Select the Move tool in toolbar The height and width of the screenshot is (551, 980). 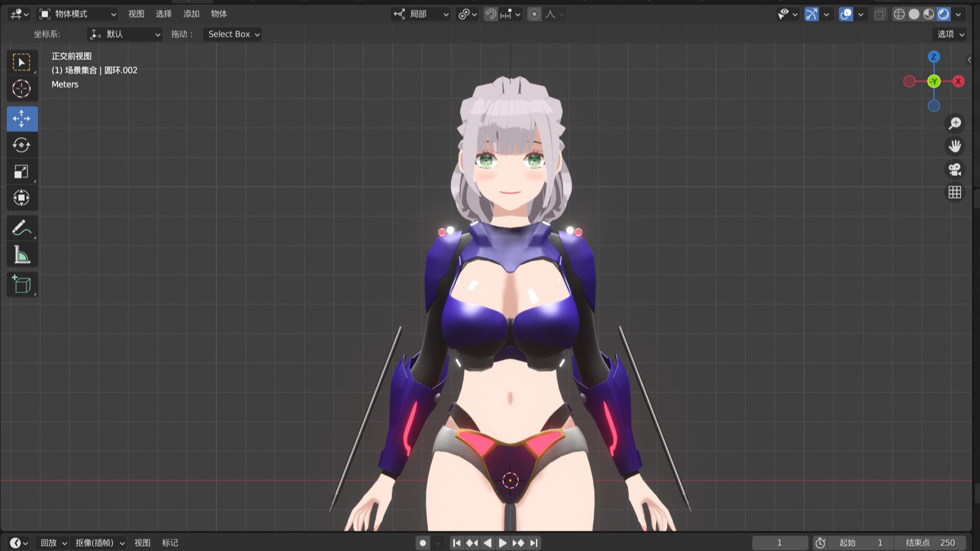pyautogui.click(x=22, y=118)
